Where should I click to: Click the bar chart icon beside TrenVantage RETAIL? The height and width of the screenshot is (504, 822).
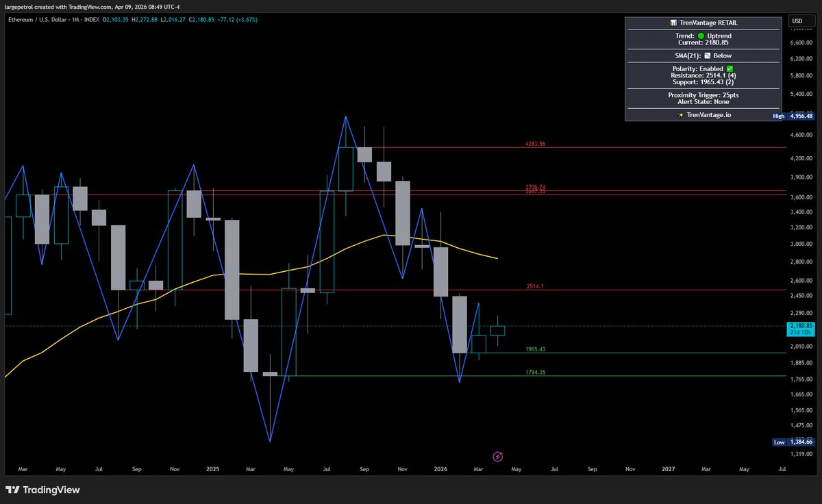673,23
